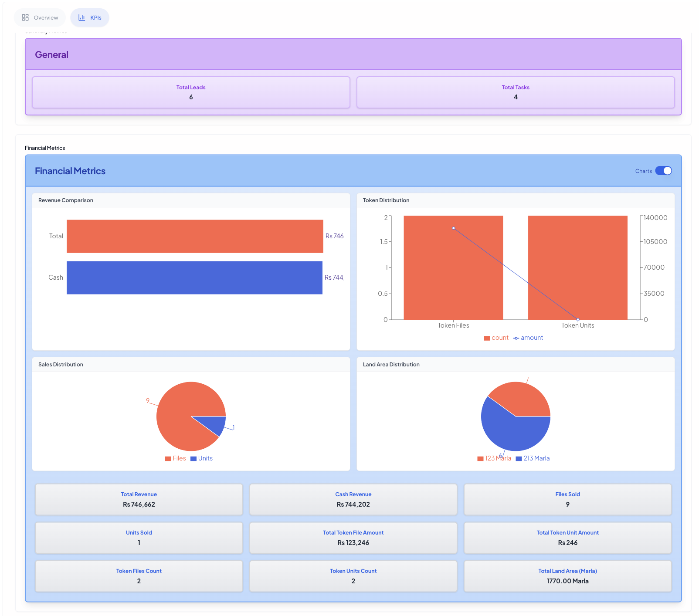
Task: Toggle the Charts switch off
Action: pyautogui.click(x=664, y=171)
